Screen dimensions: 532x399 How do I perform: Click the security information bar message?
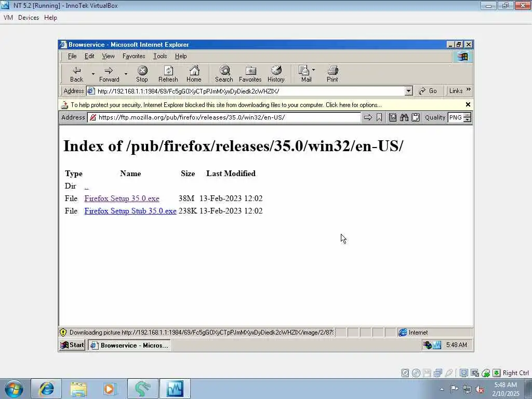[x=226, y=105]
